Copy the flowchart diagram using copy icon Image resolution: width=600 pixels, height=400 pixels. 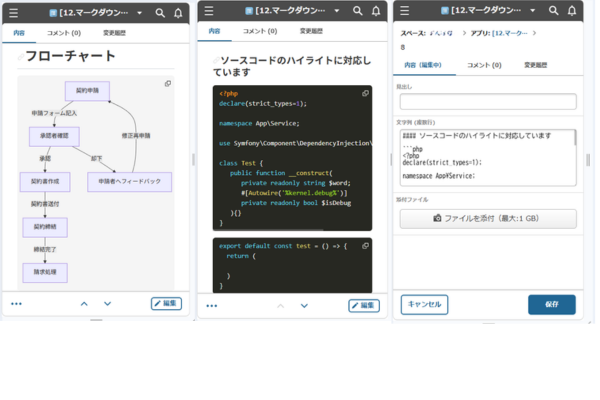[168, 83]
